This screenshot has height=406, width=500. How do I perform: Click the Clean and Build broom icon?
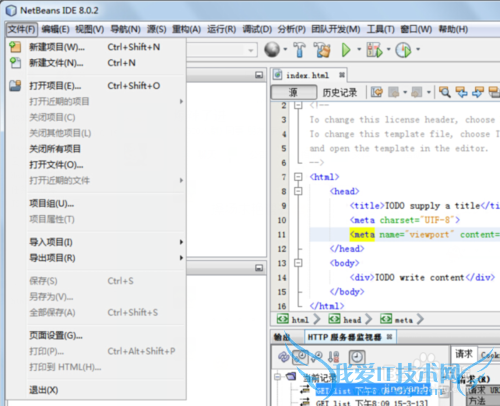click(x=322, y=50)
